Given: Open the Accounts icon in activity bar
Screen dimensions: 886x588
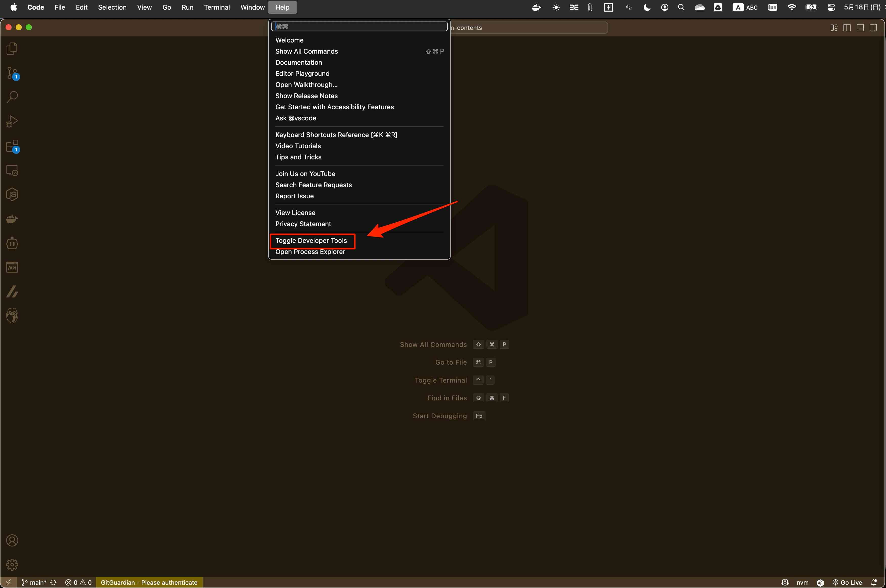Looking at the screenshot, I should (12, 540).
